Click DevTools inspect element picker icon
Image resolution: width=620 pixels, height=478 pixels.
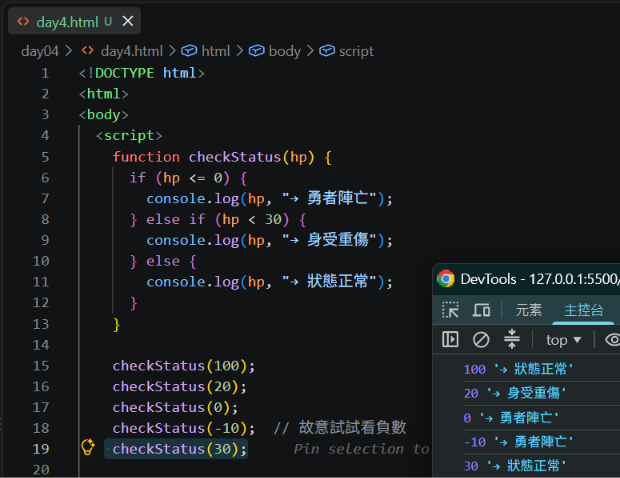point(450,310)
